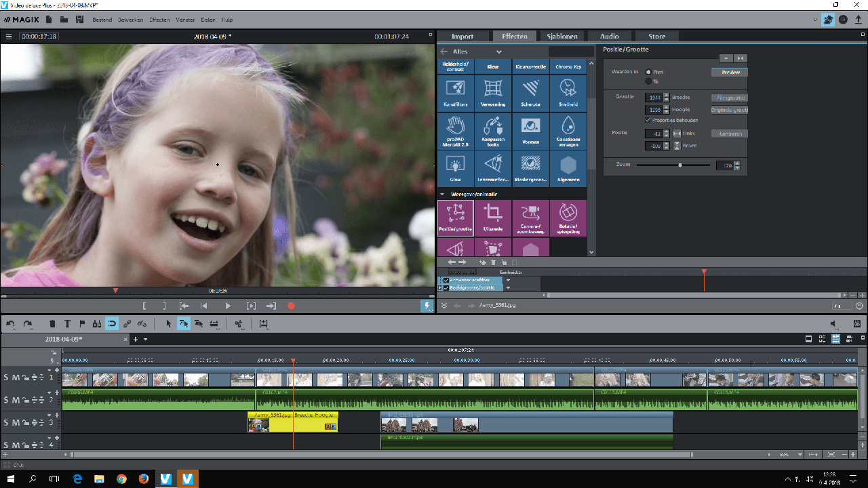The width and height of the screenshot is (868, 488).
Task: Click the save project disk icon
Action: tap(80, 20)
